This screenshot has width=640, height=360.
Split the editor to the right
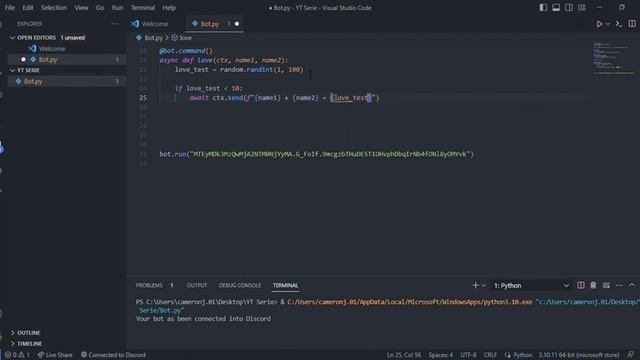(x=632, y=24)
